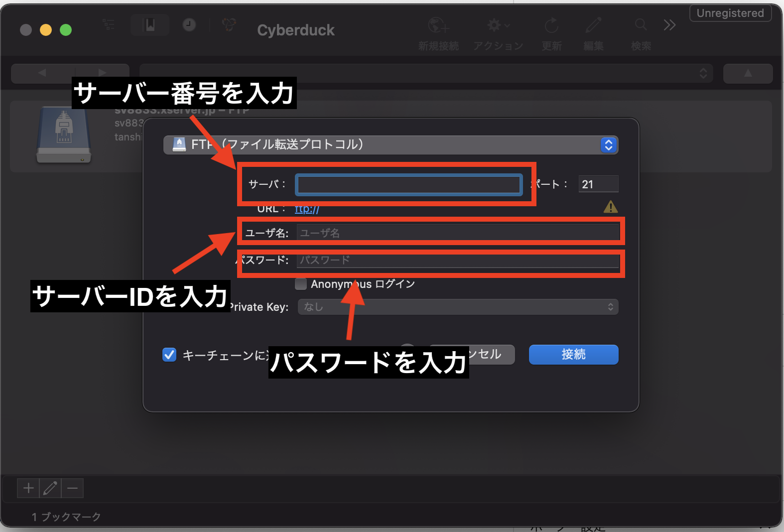Click the Username (ユーザ名) input field
The width and height of the screenshot is (784, 532).
(458, 233)
